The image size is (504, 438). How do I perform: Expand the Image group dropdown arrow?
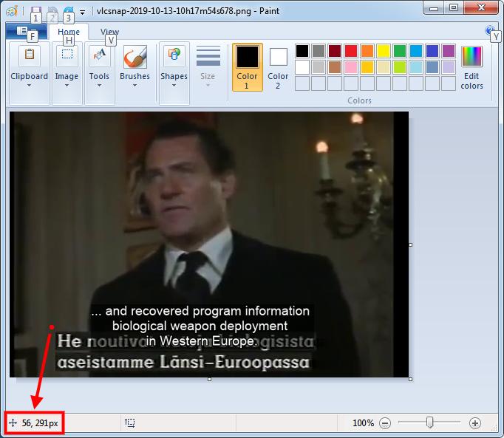(67, 86)
